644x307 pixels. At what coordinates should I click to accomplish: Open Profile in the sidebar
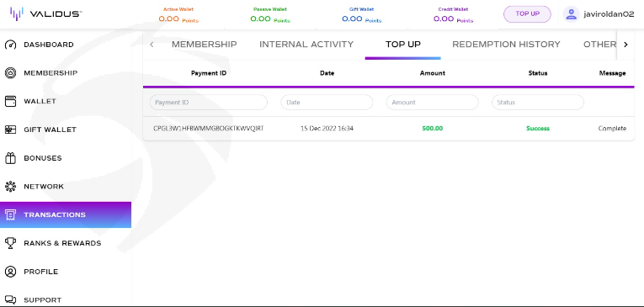click(41, 272)
